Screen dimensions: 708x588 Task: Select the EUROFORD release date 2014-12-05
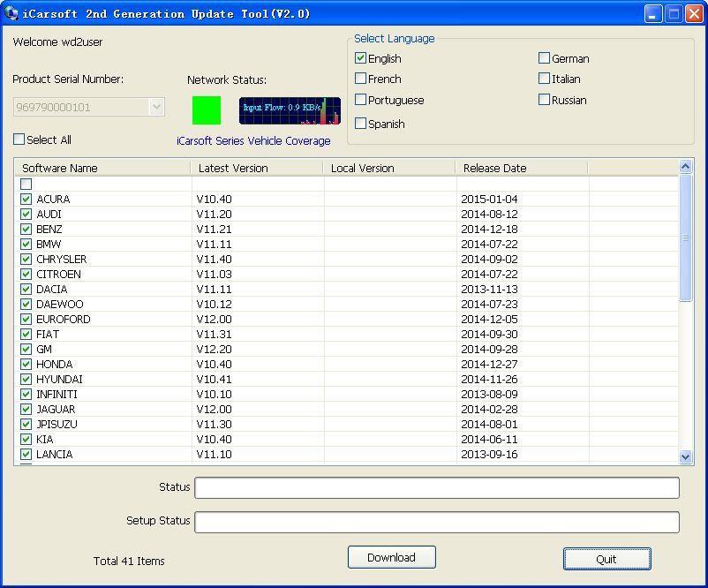pyautogui.click(x=489, y=320)
